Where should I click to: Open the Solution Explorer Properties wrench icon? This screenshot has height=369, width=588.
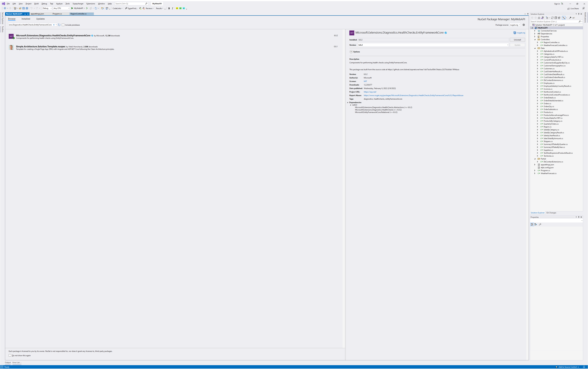click(x=570, y=18)
